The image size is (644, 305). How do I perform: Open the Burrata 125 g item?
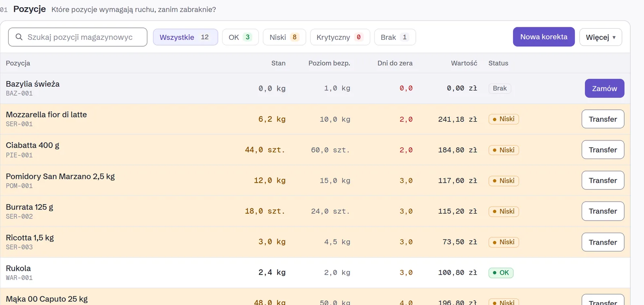pyautogui.click(x=29, y=207)
